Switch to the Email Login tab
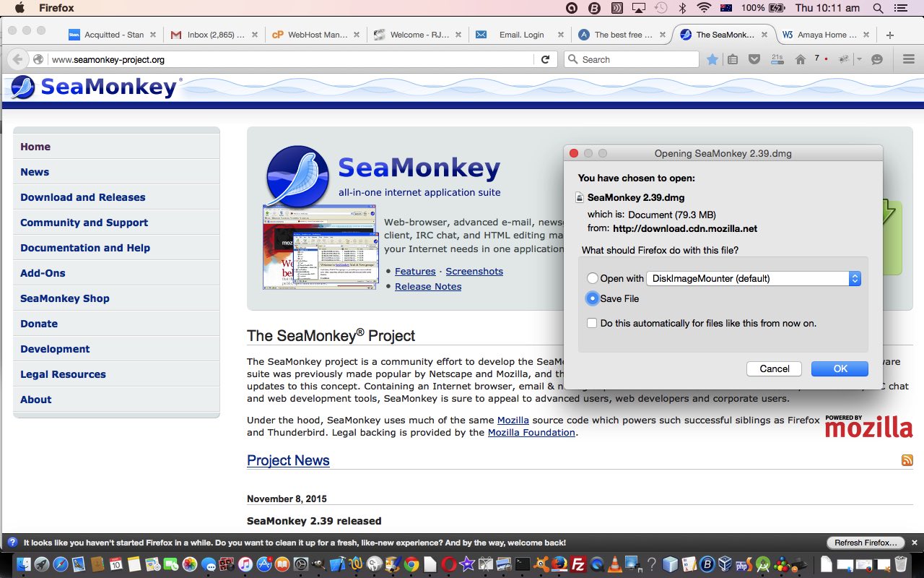Screen dimensions: 924x578 tap(521, 35)
